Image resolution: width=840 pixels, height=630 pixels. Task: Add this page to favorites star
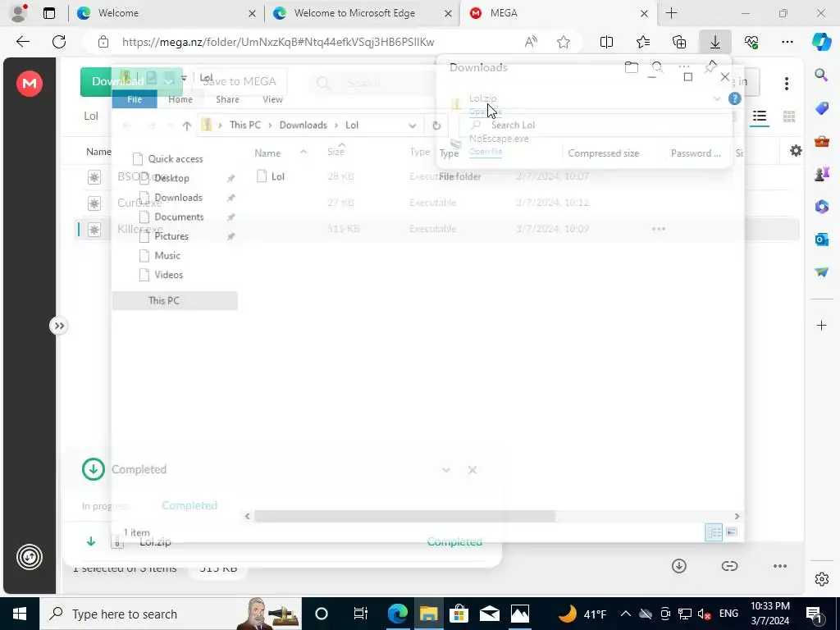click(x=564, y=42)
